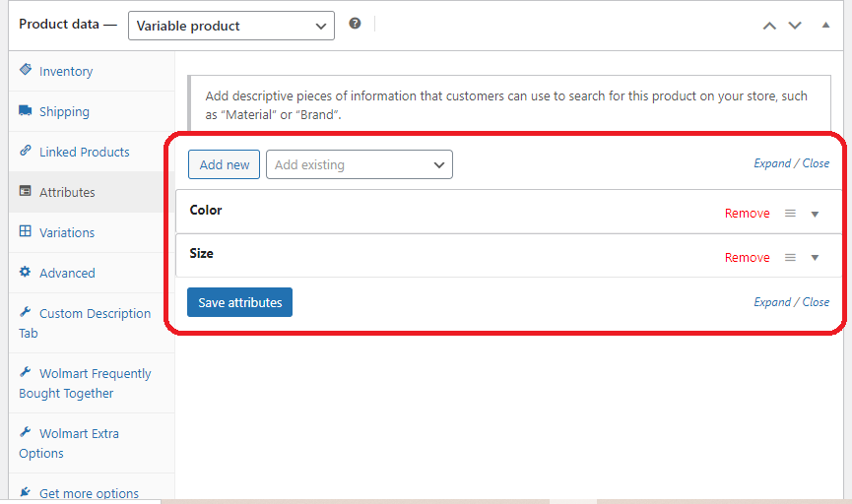Click the Color attribute drag handle
The width and height of the screenshot is (852, 504).
[x=790, y=214]
